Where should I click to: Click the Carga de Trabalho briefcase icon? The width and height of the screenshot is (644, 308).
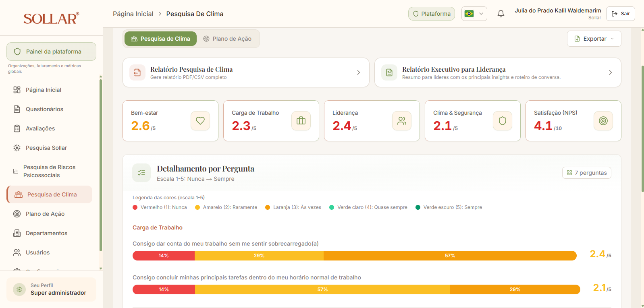point(301,121)
